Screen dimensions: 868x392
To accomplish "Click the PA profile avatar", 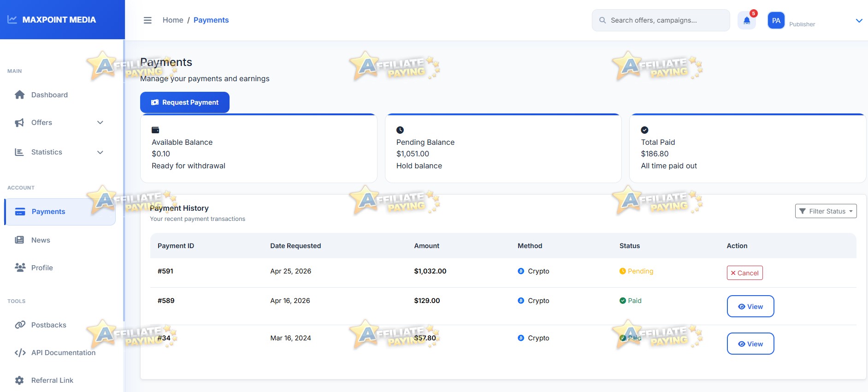I will pyautogui.click(x=776, y=20).
